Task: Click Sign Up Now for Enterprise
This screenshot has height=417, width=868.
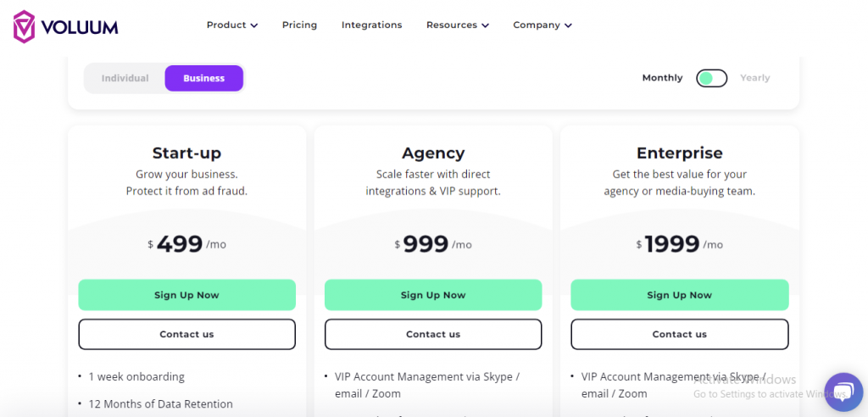Action: pos(679,295)
